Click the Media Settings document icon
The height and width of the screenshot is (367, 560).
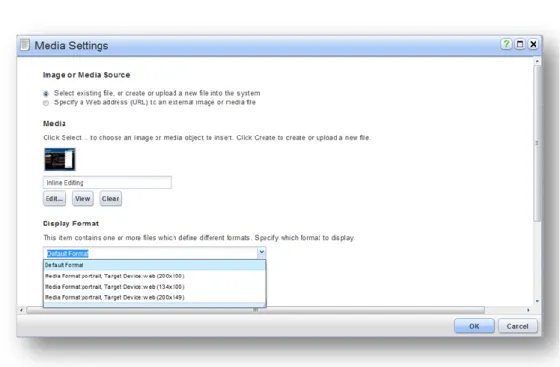coord(25,45)
